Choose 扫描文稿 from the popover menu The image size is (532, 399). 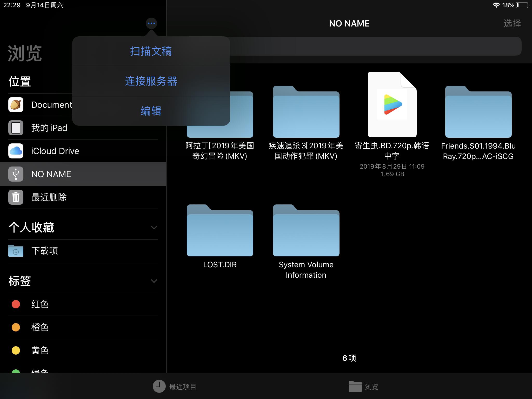(151, 51)
